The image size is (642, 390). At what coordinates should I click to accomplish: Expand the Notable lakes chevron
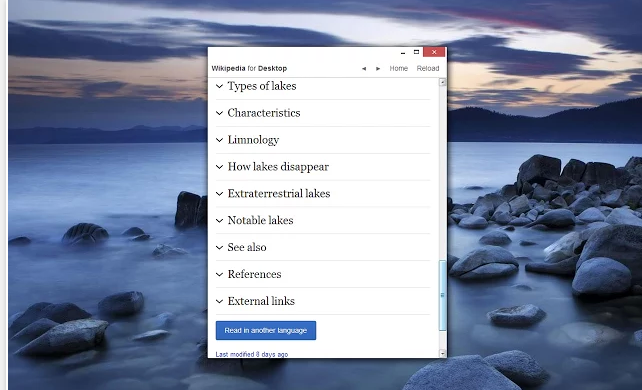click(x=219, y=221)
